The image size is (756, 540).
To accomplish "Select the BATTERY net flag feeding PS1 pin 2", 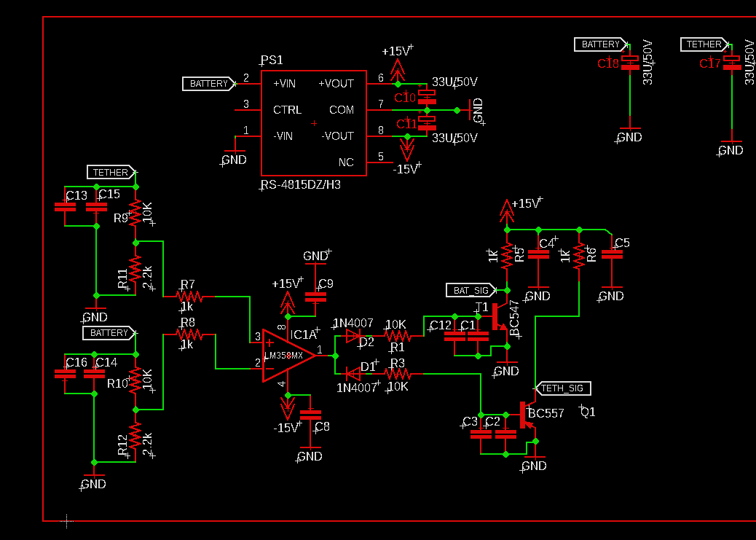I will (x=208, y=83).
